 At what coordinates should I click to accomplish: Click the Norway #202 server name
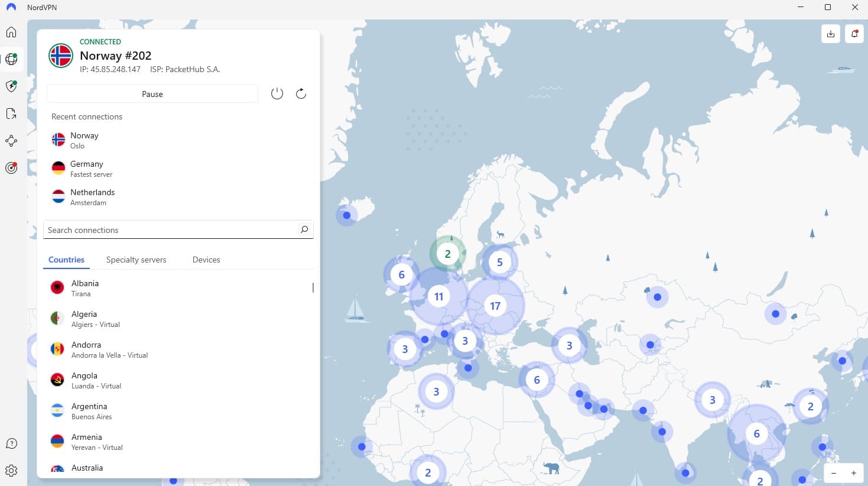(x=116, y=56)
